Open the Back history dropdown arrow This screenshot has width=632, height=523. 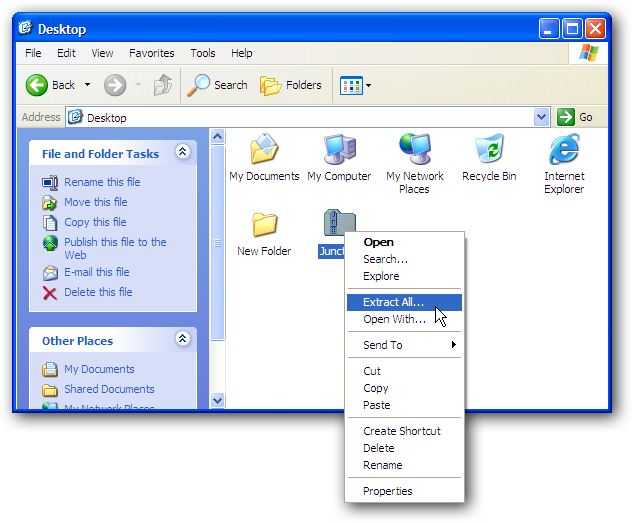coord(87,85)
